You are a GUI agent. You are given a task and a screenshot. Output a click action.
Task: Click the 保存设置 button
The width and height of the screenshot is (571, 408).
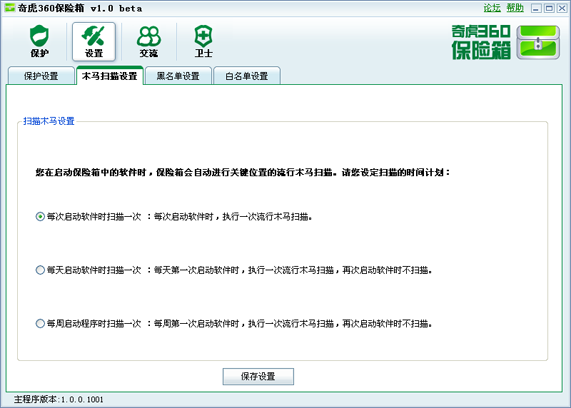[258, 376]
